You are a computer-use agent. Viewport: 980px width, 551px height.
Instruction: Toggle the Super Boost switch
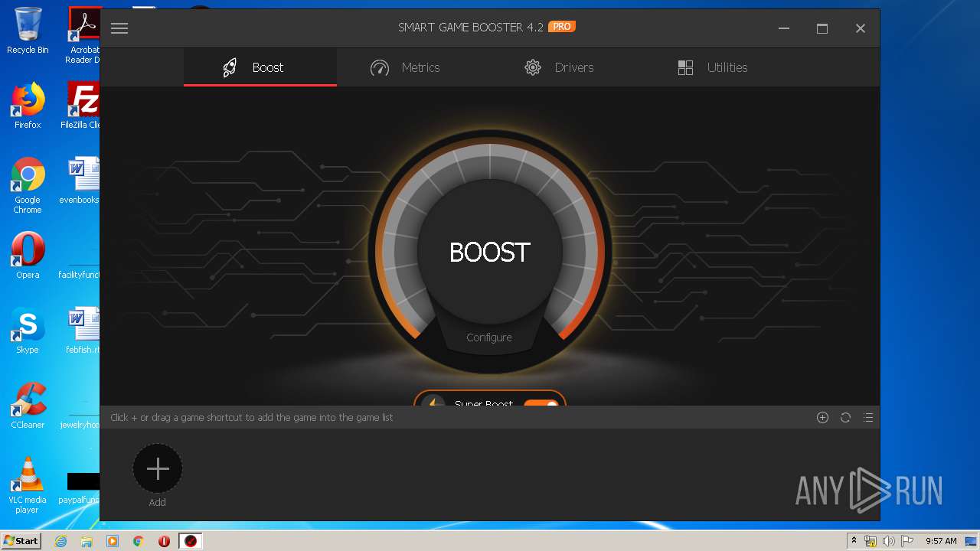(x=541, y=403)
